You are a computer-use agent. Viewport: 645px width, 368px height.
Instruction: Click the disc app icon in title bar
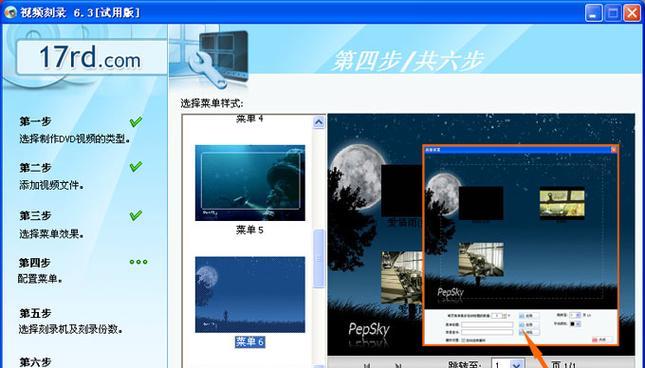click(10, 12)
